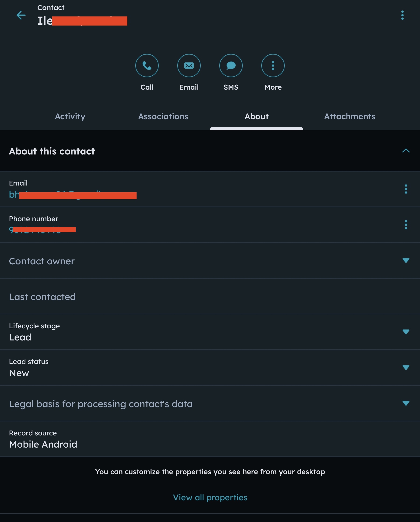Image resolution: width=420 pixels, height=522 pixels.
Task: Collapse the About this contact section
Action: 406,151
